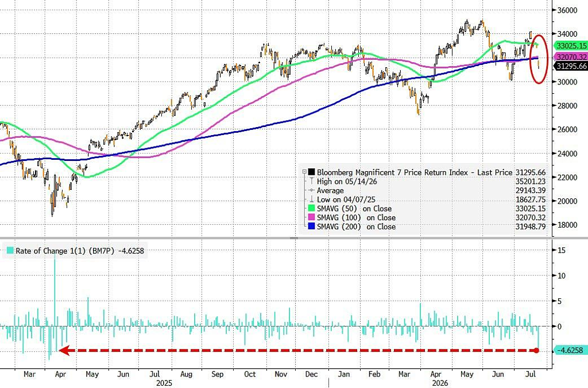Click the Average marker icon in legend
Viewport: 588px width, 388px height.
pyautogui.click(x=311, y=191)
